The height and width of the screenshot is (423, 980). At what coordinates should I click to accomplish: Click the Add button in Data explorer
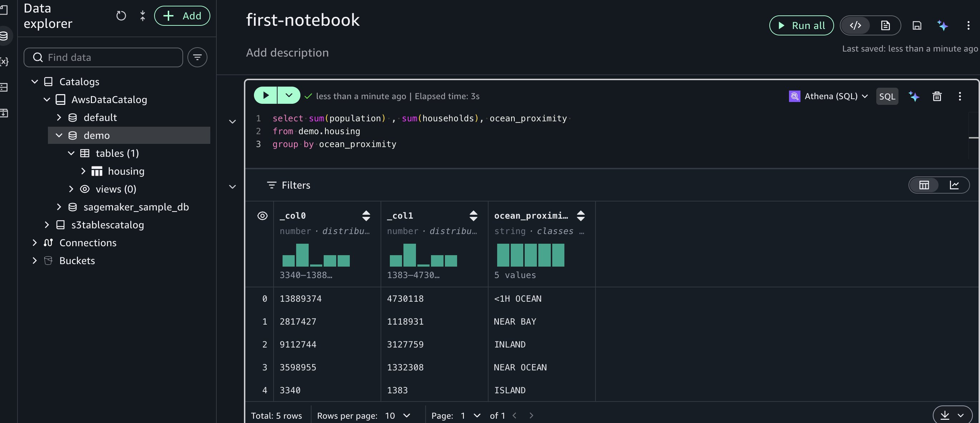(x=182, y=16)
